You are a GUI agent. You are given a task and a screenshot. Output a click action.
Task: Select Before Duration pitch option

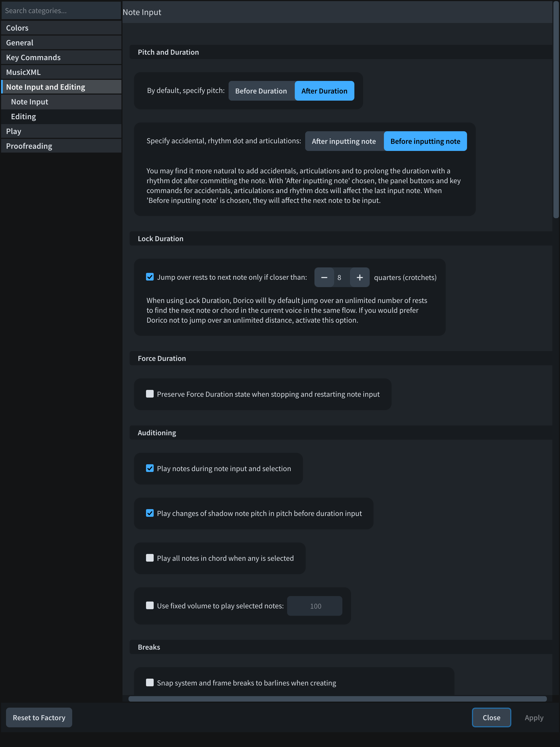(261, 91)
